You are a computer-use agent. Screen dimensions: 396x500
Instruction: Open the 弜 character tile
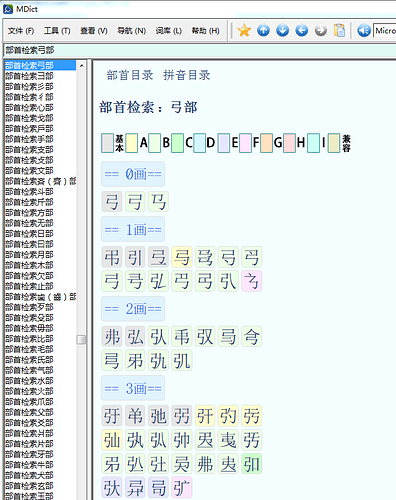tap(182, 416)
